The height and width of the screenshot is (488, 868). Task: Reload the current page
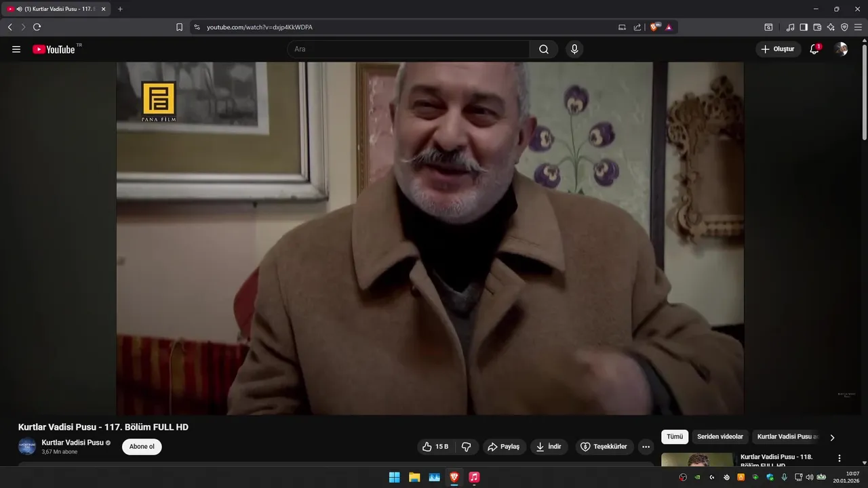(x=37, y=27)
